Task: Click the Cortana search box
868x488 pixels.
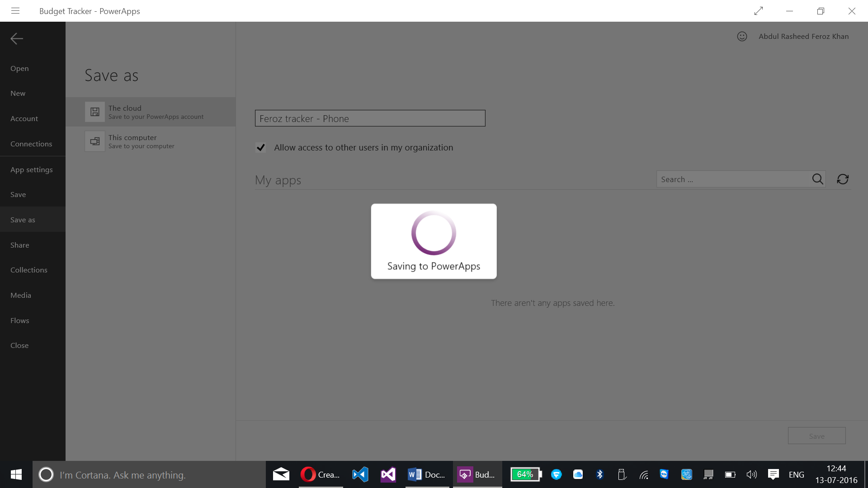Action: tap(149, 474)
